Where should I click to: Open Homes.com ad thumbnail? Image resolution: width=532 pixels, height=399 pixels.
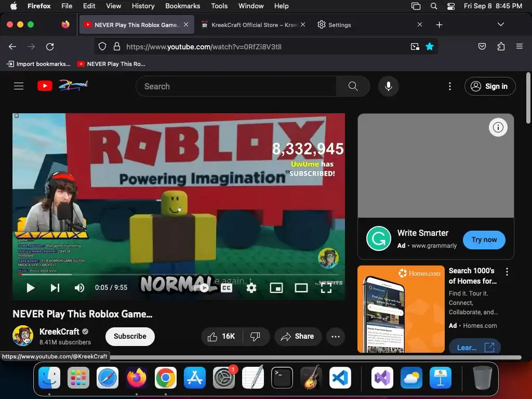(x=401, y=309)
